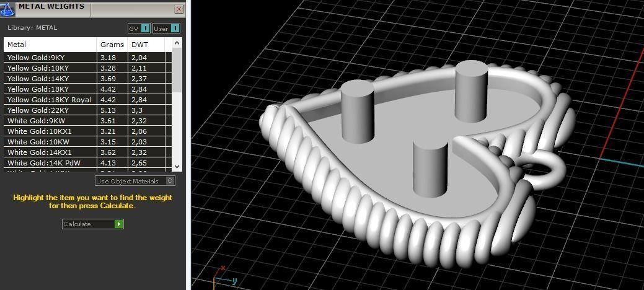Click the Metal Weights app logo icon

click(x=7, y=8)
